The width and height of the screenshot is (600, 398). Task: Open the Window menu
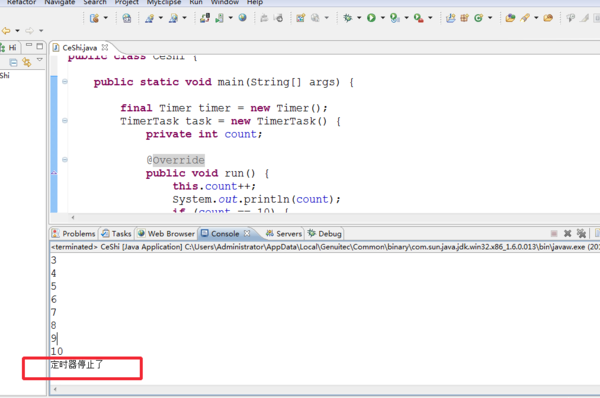[x=225, y=2]
